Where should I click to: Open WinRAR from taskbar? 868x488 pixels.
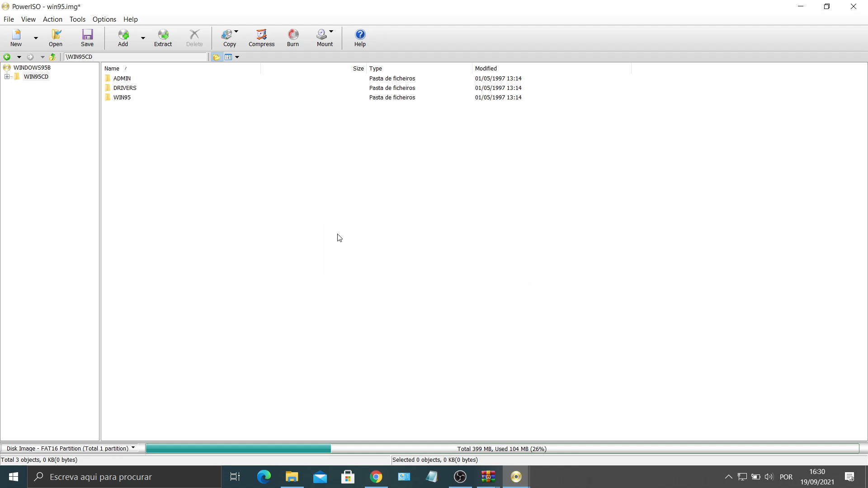pyautogui.click(x=488, y=477)
